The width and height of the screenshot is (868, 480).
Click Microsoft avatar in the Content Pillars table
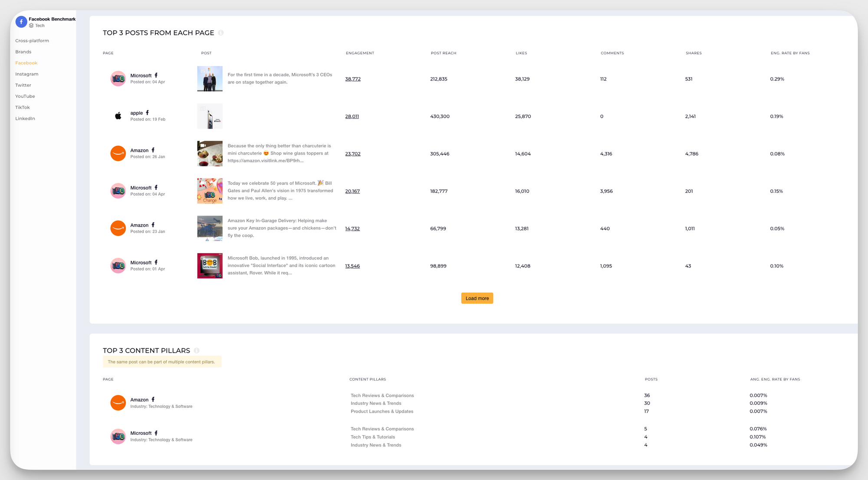click(x=118, y=436)
